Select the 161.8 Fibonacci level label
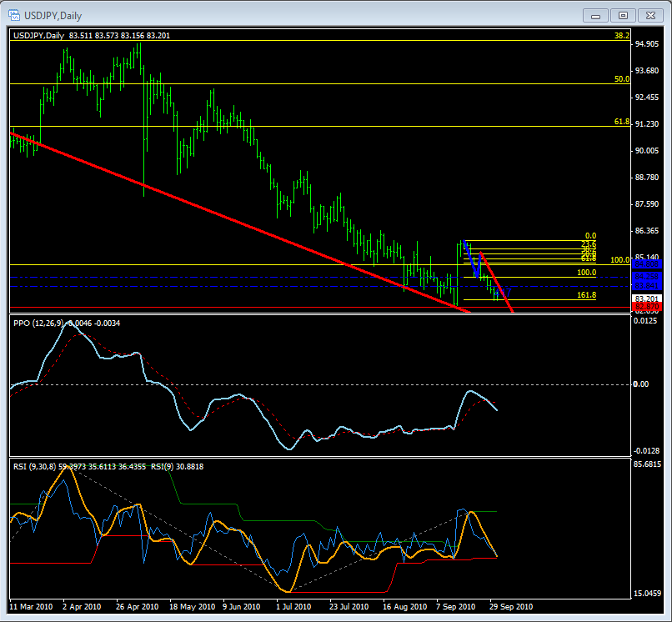Viewport: 672px width, 622px height. 586,295
